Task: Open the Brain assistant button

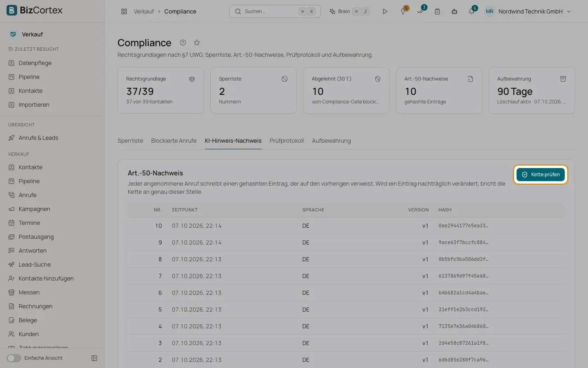Action: click(349, 11)
